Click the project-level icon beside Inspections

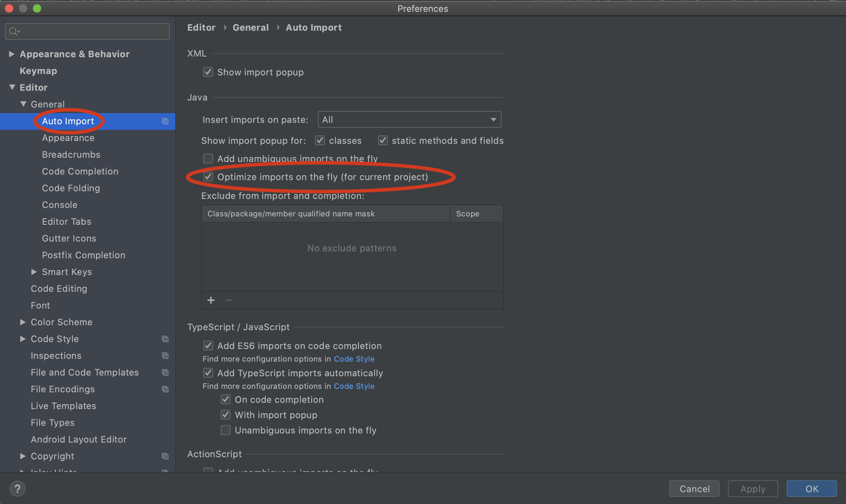click(165, 356)
